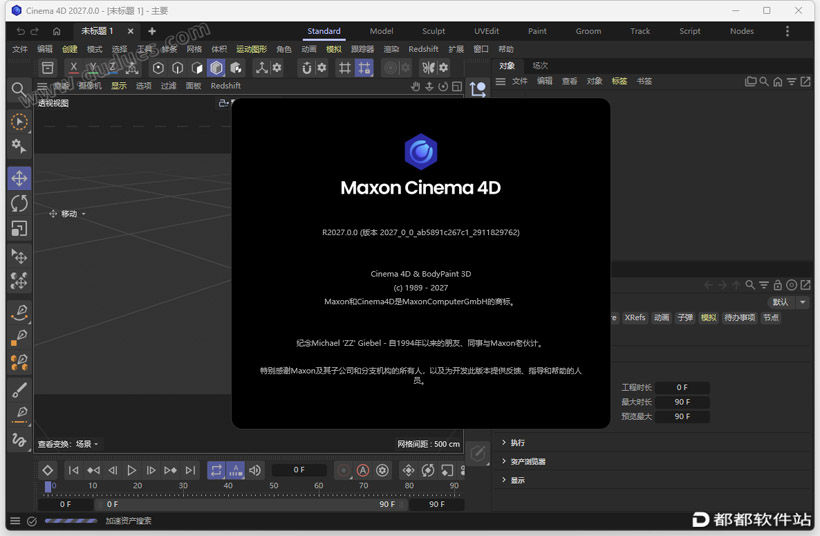Select the Rotate tool
The height and width of the screenshot is (536, 820).
(19, 203)
